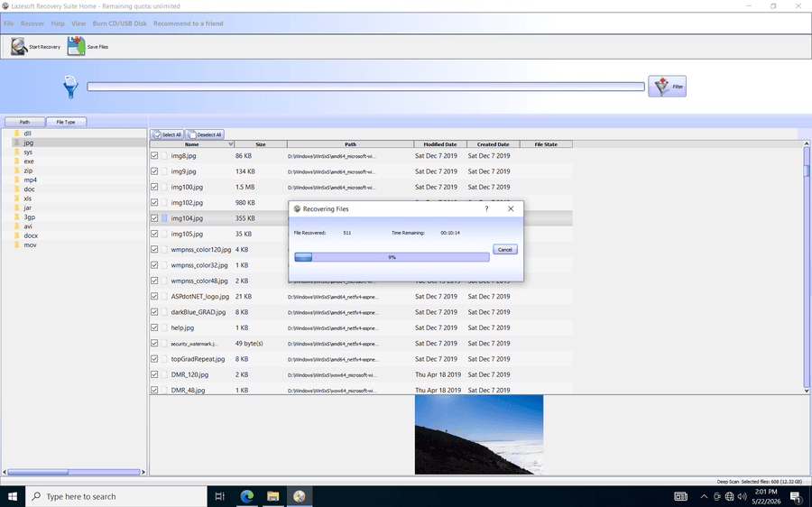Select the mp4 folder in tree
Screen dimensions: 812x507
(x=30, y=180)
